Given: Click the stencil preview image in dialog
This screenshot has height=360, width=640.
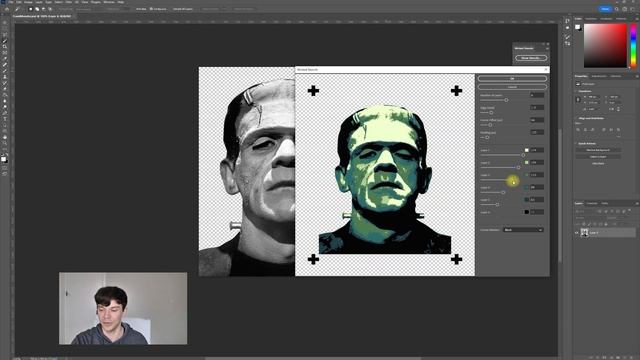Looking at the screenshot, I should click(385, 175).
